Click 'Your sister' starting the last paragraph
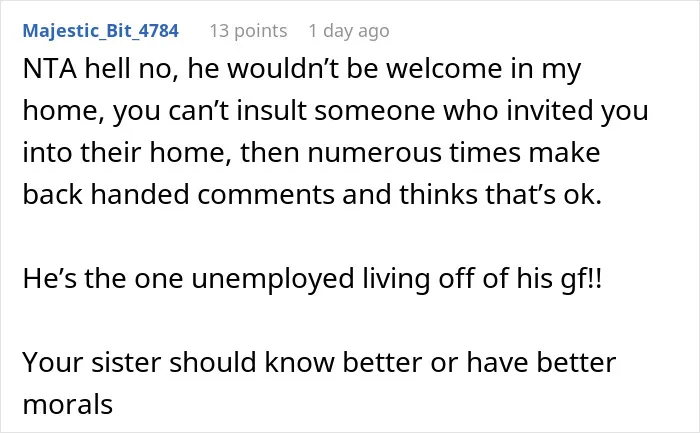Screen dimensions: 700x433 pos(92,362)
